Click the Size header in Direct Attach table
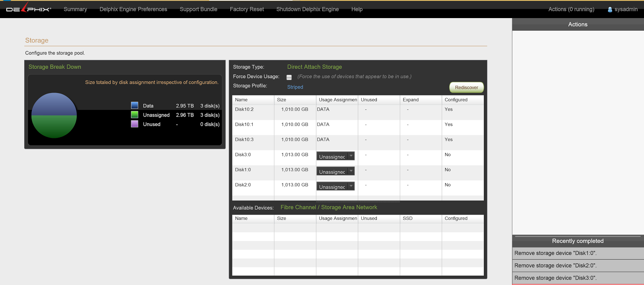The image size is (644, 285). (295, 100)
